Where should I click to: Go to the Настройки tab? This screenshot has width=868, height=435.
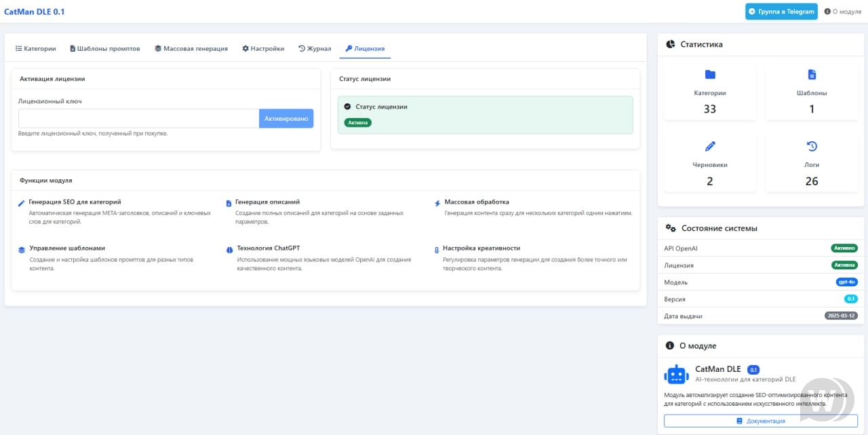click(263, 49)
